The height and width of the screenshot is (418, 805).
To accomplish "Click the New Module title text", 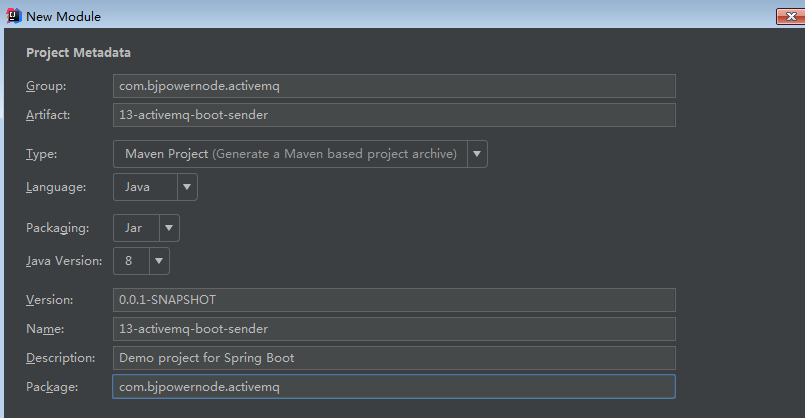I will click(x=63, y=16).
